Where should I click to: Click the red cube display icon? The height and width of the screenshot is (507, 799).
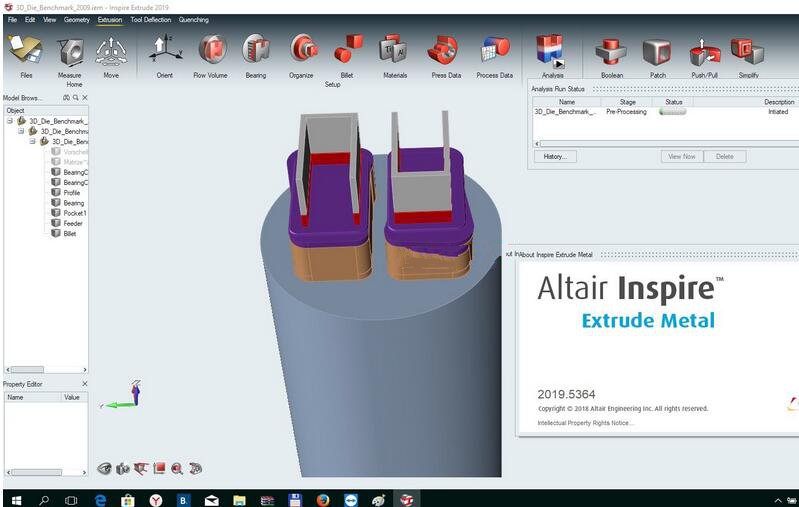pos(159,468)
